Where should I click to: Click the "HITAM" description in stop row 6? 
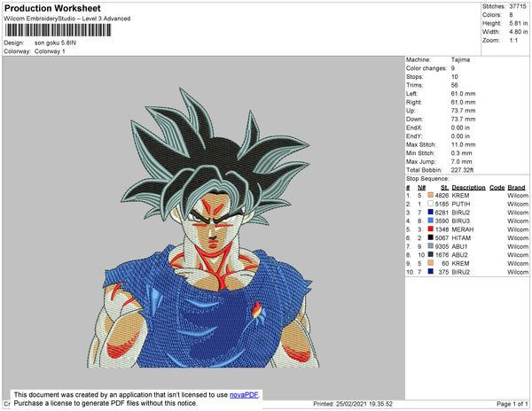coord(461,238)
